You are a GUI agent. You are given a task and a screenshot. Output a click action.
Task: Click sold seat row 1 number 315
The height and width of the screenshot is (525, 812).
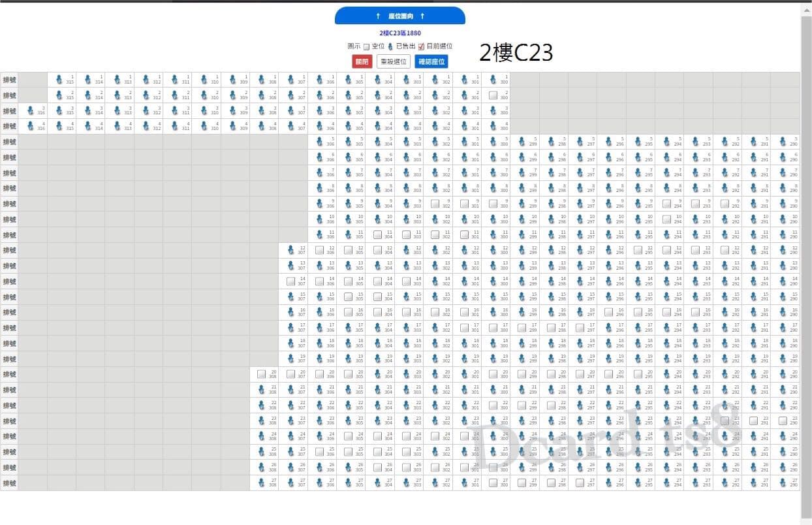click(x=59, y=80)
